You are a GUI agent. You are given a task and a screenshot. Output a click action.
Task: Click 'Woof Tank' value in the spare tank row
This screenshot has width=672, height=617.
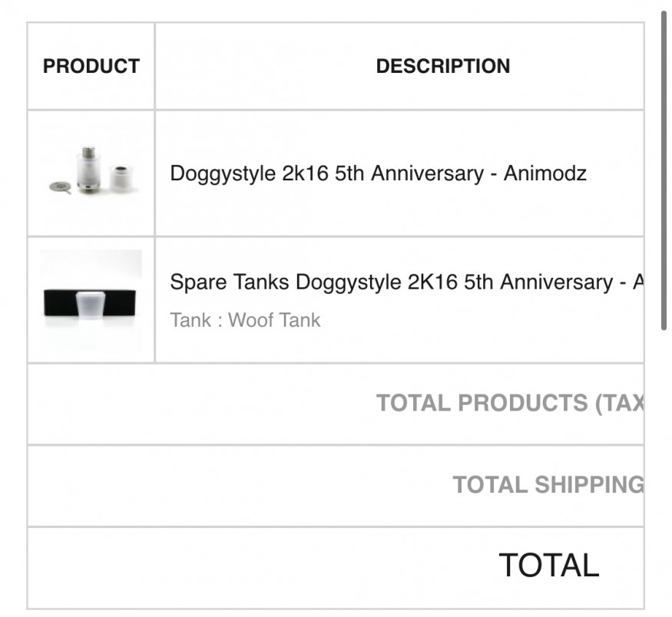tap(274, 320)
